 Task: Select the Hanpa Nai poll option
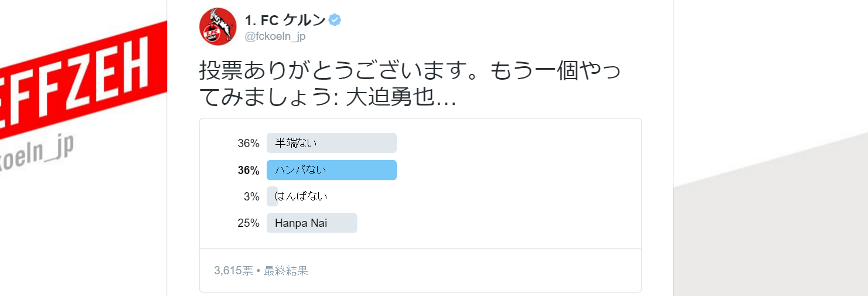312,223
